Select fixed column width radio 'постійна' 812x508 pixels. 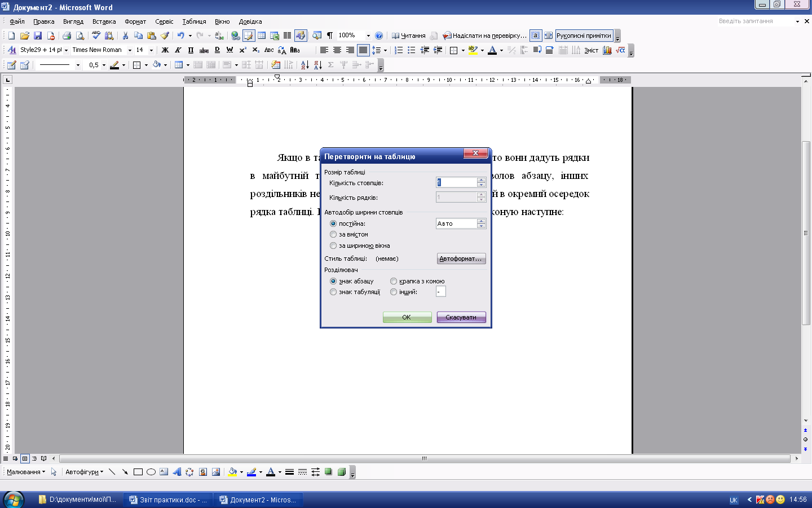[x=333, y=224]
